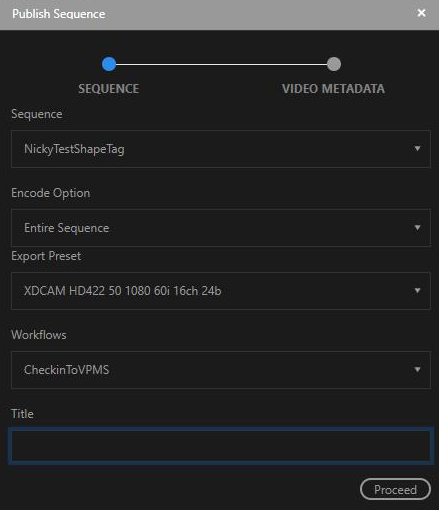Open the Export Preset dropdown list

pos(221,291)
